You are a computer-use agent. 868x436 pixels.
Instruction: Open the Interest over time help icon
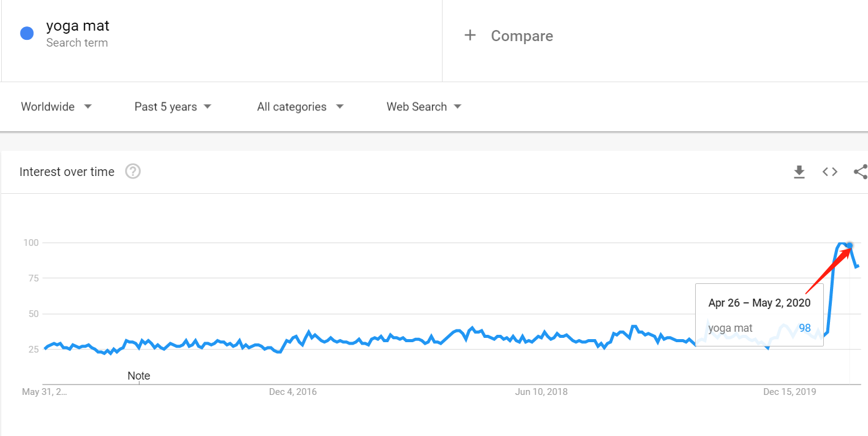click(133, 172)
